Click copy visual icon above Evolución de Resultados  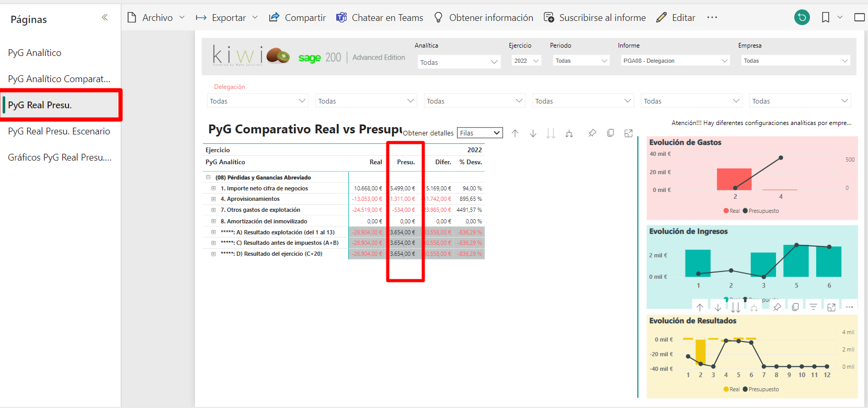795,307
